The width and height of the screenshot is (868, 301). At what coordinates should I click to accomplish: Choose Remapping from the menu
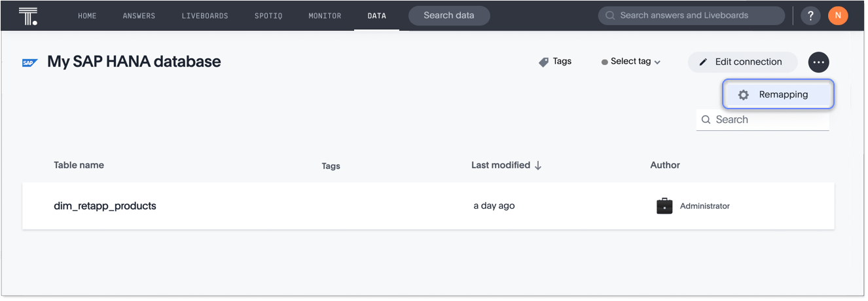[778, 94]
